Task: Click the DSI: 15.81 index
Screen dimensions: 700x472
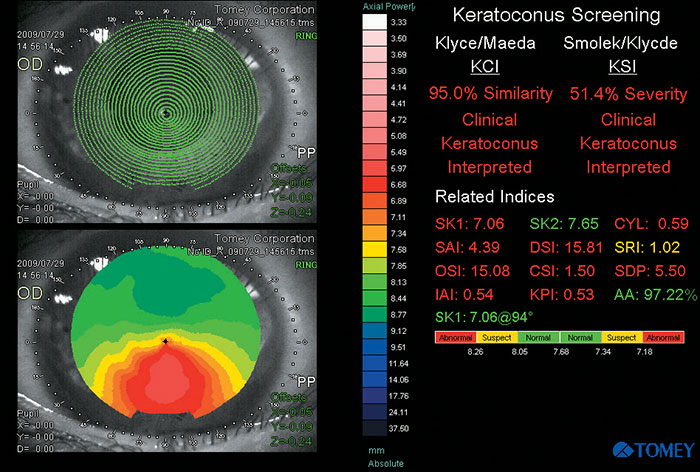Action: point(566,247)
